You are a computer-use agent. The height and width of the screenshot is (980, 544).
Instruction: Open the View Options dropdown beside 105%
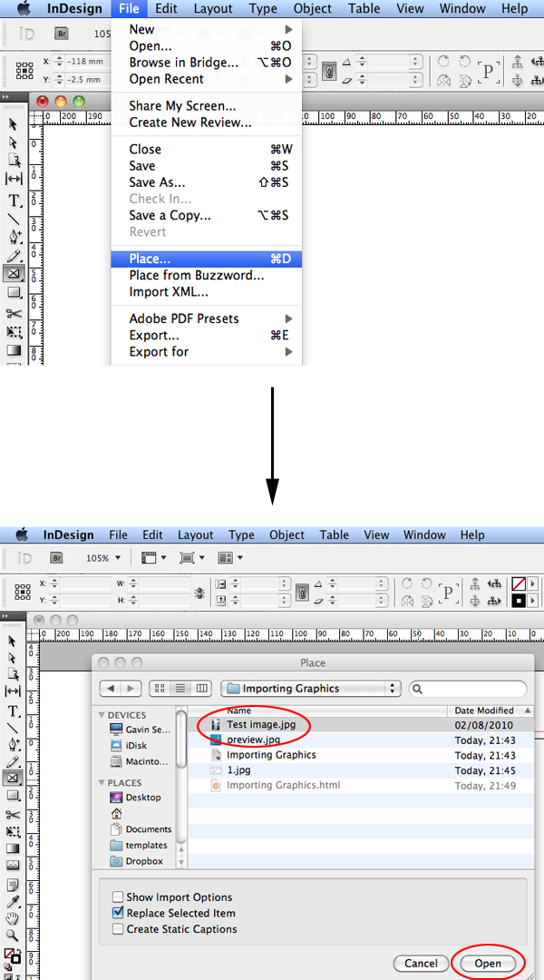pyautogui.click(x=153, y=557)
